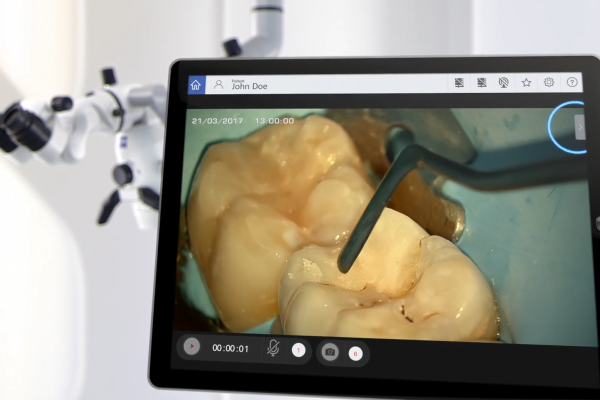Open the patient profile person icon
The width and height of the screenshot is (600, 400).
coord(218,85)
